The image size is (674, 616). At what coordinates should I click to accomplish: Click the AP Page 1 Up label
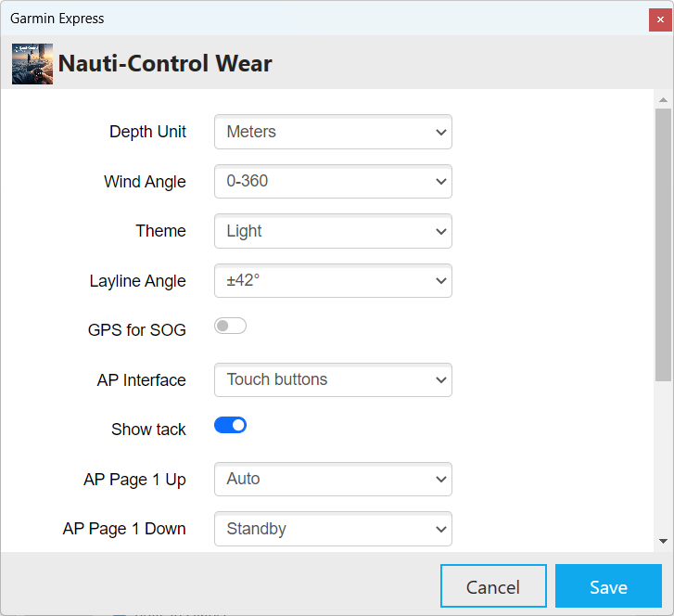tap(134, 480)
